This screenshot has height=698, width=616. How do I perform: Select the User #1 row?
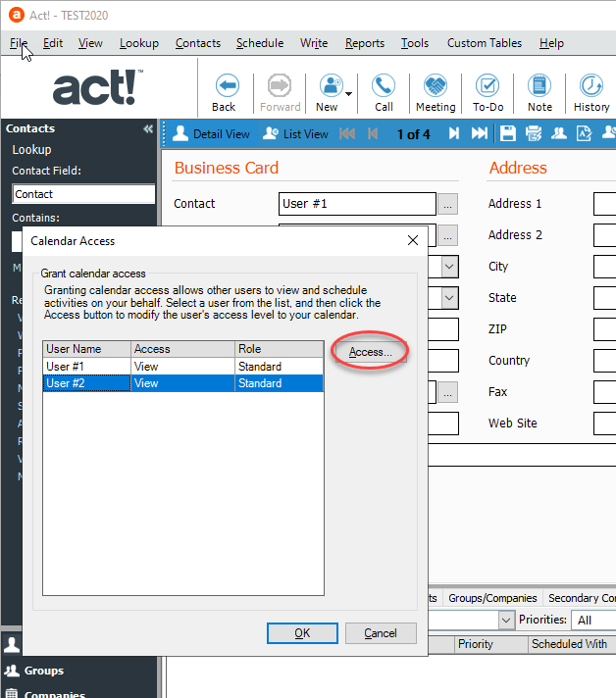[183, 367]
